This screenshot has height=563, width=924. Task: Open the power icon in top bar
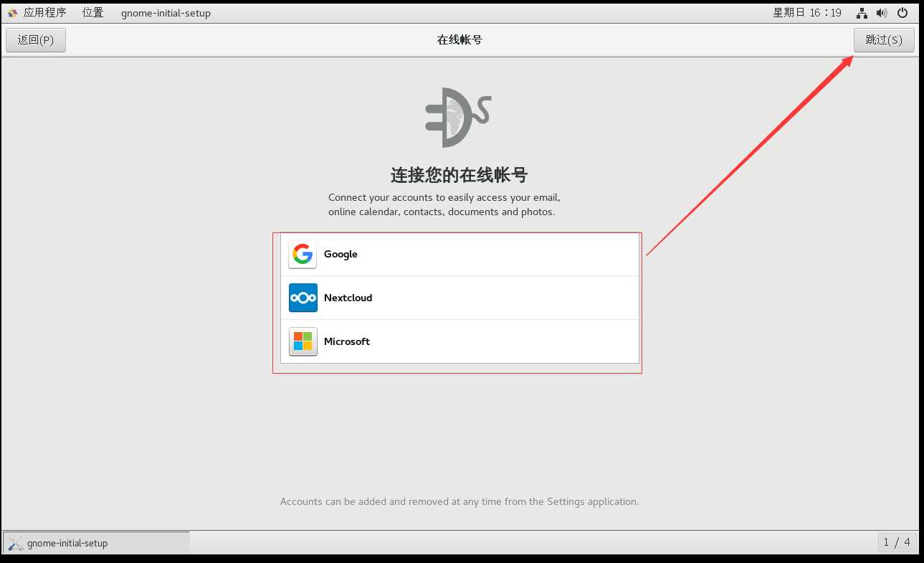point(902,13)
